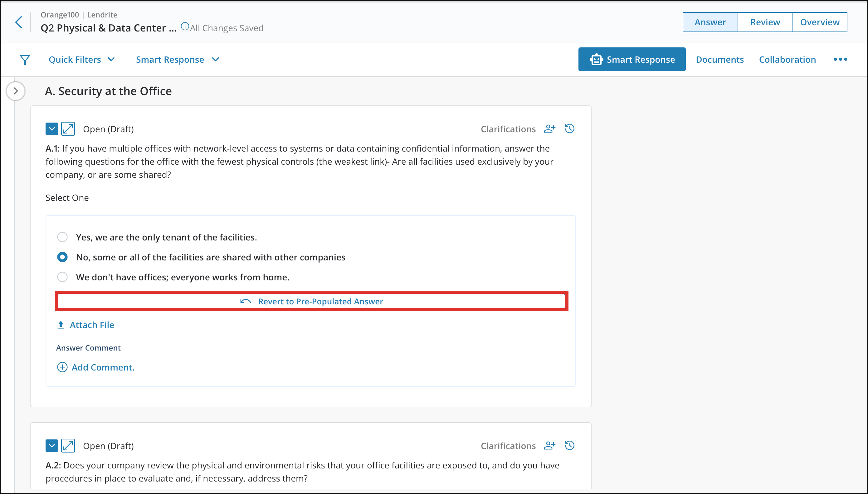Switch to the Review tab
868x494 pixels.
[765, 22]
